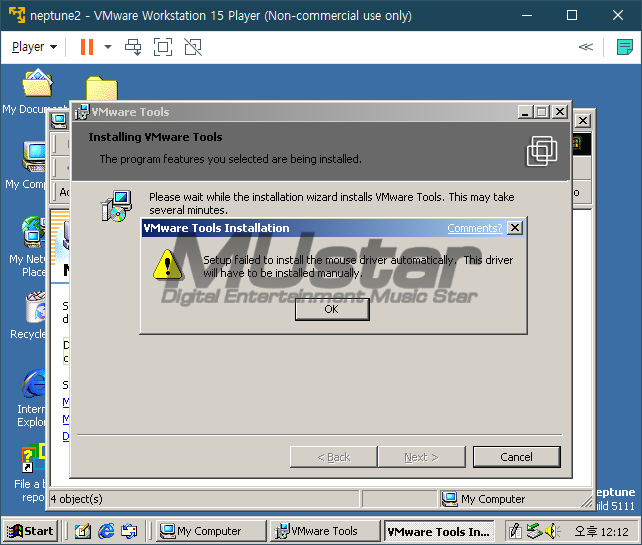Switch to My Computer taskbar button
This screenshot has height=545, width=642.
211,531
